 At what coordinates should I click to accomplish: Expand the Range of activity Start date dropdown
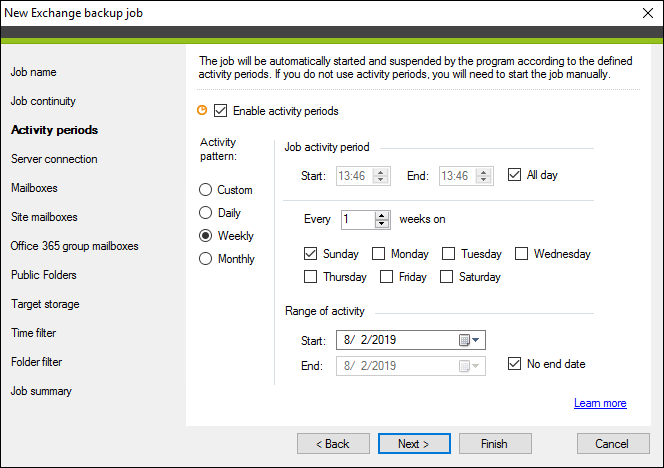click(476, 340)
